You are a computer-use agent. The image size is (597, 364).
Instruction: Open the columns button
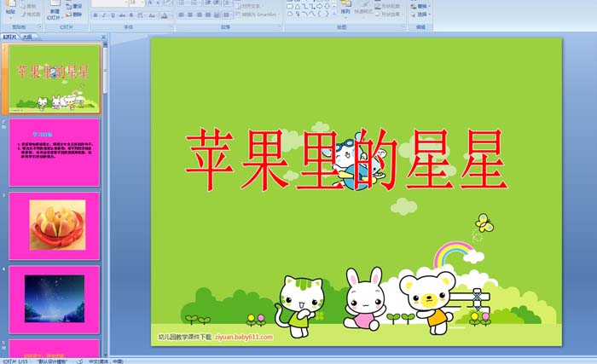[x=227, y=14]
